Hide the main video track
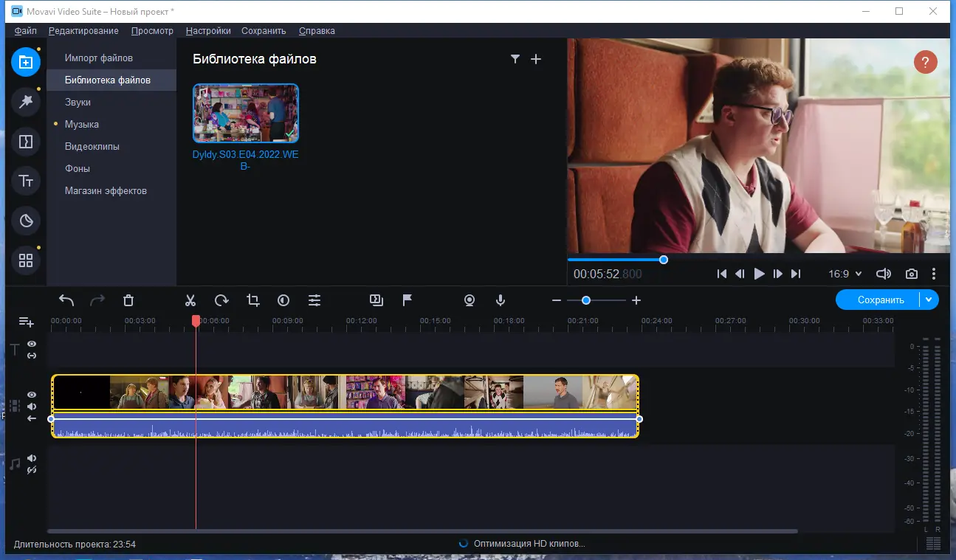 click(x=32, y=395)
